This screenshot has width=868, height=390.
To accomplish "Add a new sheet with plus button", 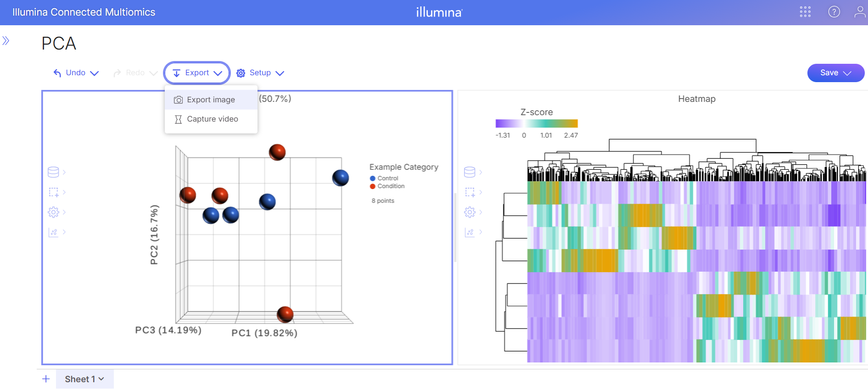I will [x=46, y=379].
